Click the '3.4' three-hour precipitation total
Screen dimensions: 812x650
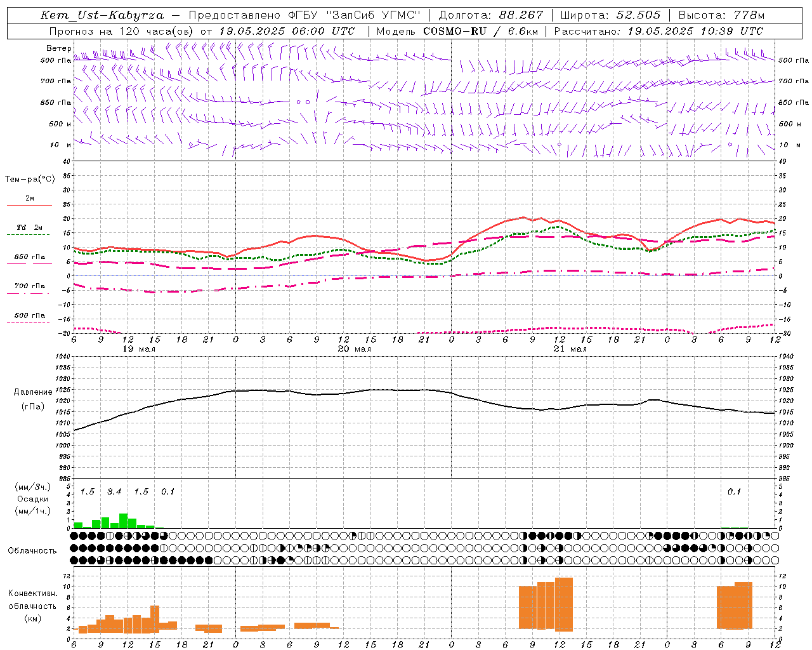114,491
